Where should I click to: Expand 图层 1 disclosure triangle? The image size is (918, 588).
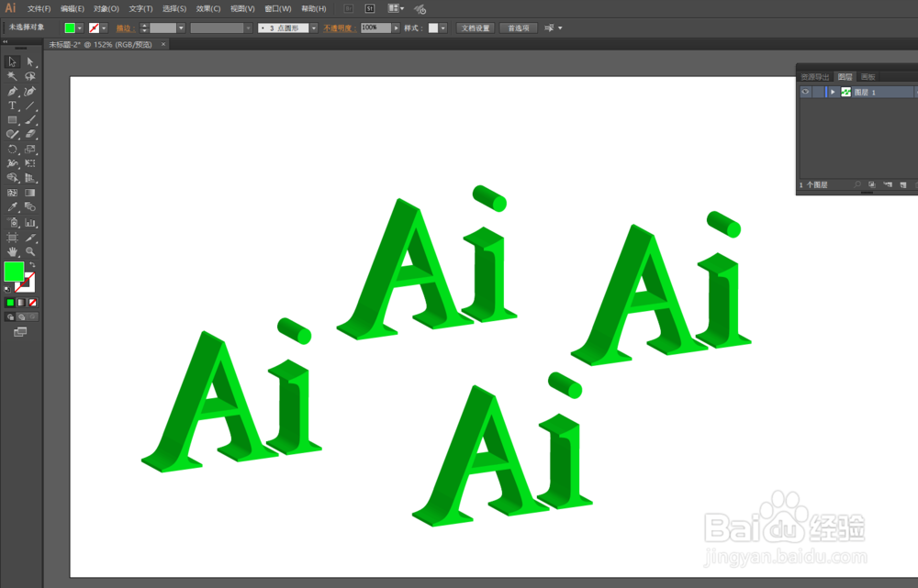(x=833, y=92)
